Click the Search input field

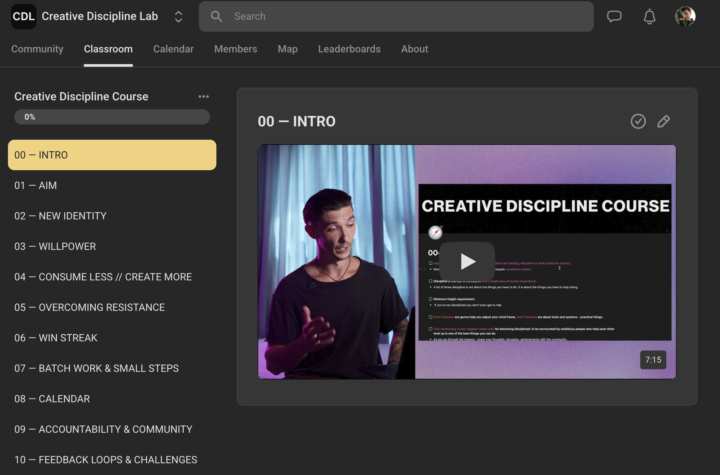(400, 17)
